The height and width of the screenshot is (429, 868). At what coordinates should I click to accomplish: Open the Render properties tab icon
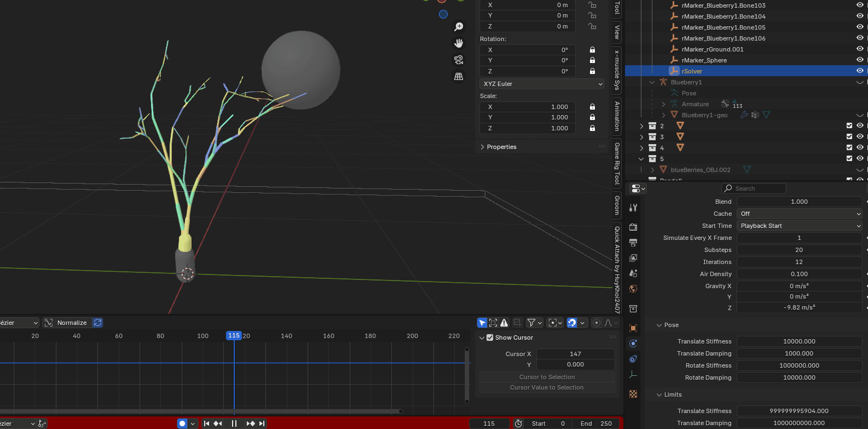pos(633,227)
